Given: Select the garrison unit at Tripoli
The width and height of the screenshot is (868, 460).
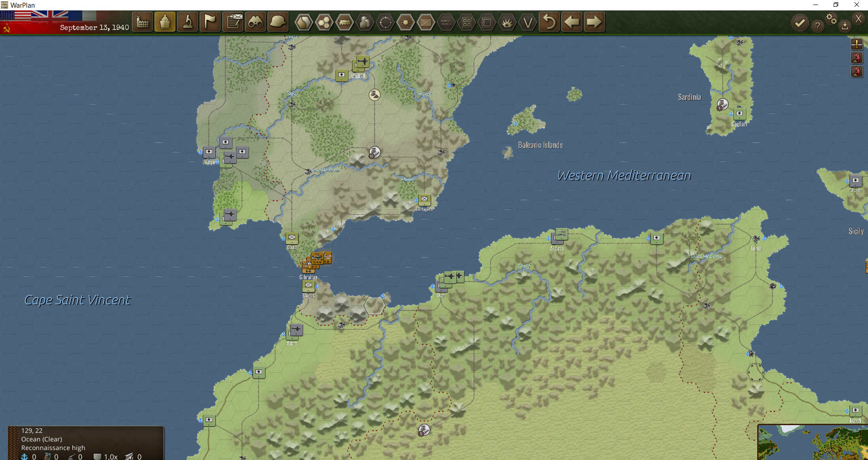Looking at the screenshot, I should click(x=855, y=411).
